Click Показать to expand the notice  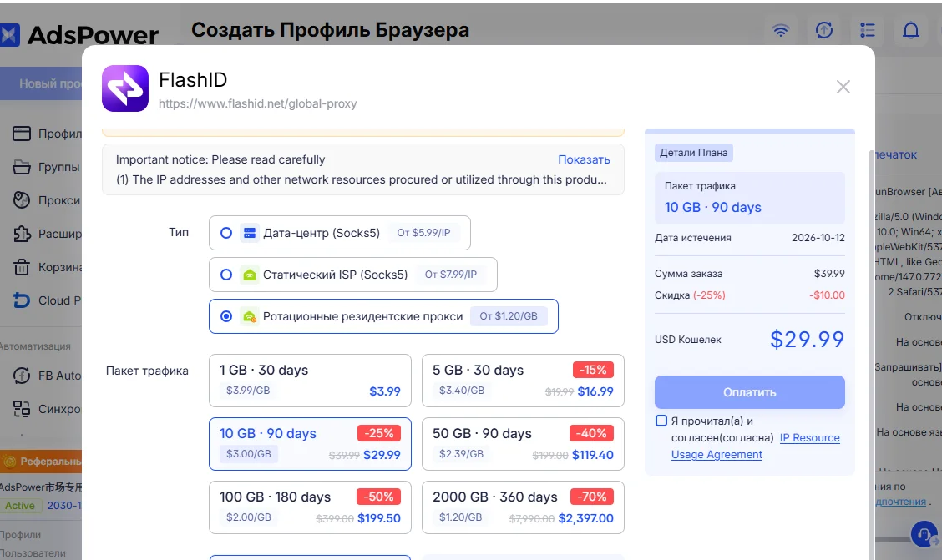[584, 159]
